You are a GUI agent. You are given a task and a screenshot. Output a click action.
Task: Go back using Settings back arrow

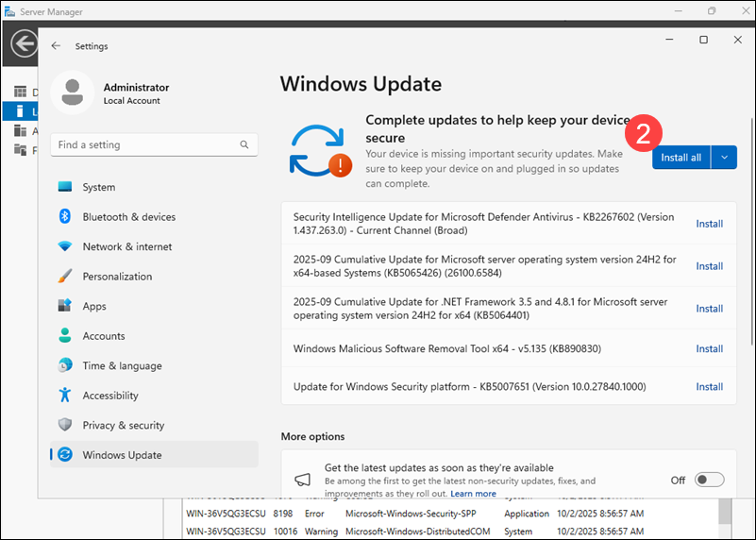[x=57, y=45]
